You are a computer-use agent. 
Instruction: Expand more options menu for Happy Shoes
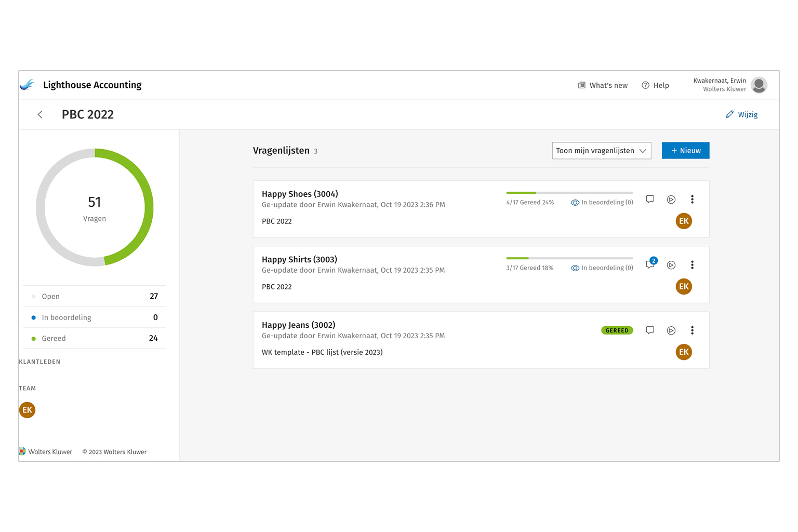pyautogui.click(x=692, y=199)
